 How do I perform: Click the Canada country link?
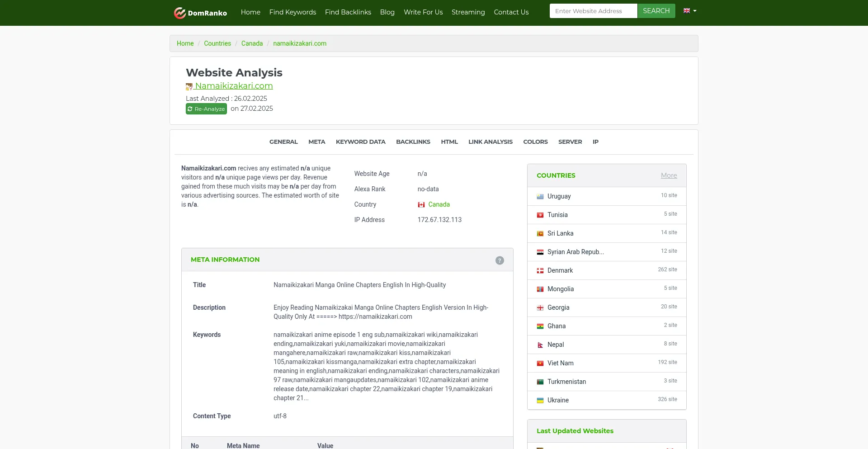439,204
